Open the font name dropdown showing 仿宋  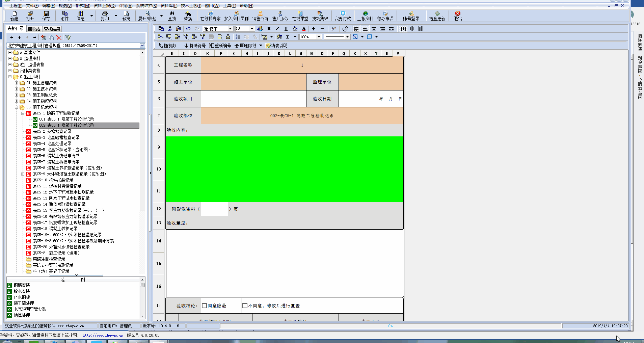(231, 29)
